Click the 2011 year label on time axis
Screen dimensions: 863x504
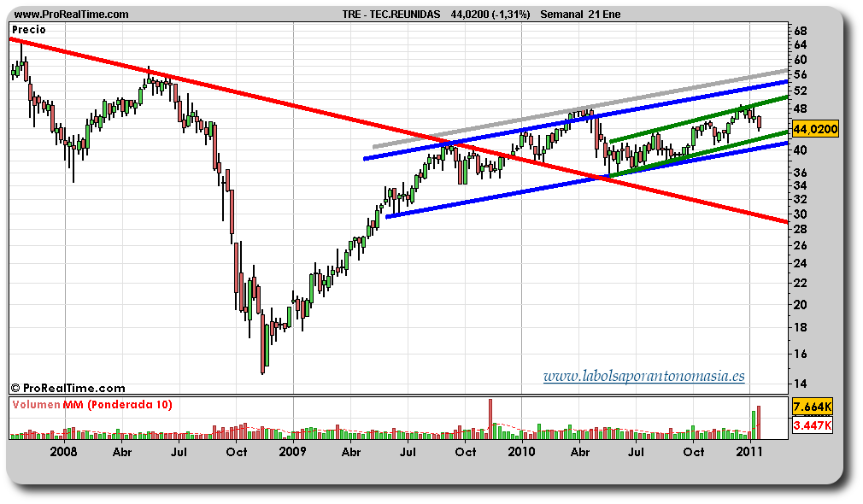pyautogui.click(x=749, y=452)
